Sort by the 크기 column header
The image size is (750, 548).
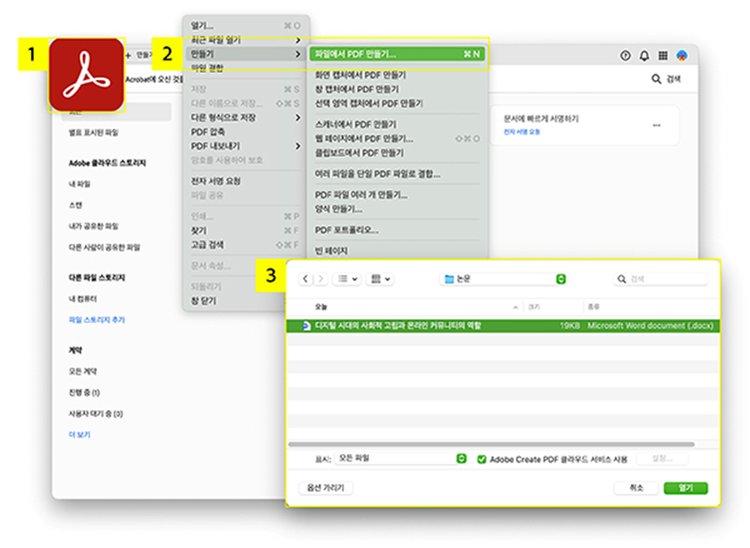(x=534, y=307)
